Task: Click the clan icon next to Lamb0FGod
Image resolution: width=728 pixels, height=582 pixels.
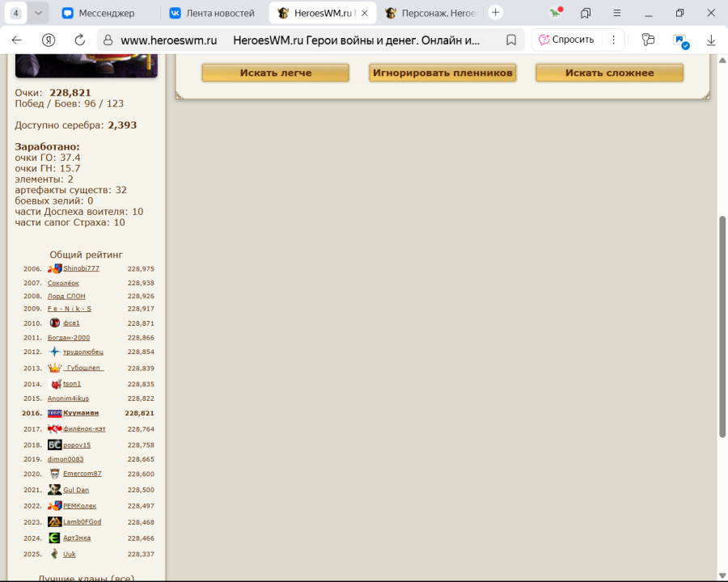Action: (54, 522)
